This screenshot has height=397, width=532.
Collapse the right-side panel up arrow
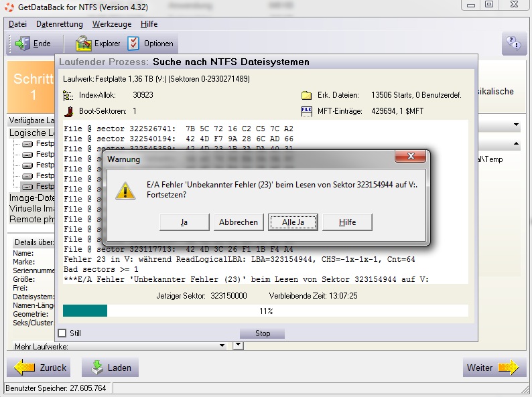(x=516, y=144)
